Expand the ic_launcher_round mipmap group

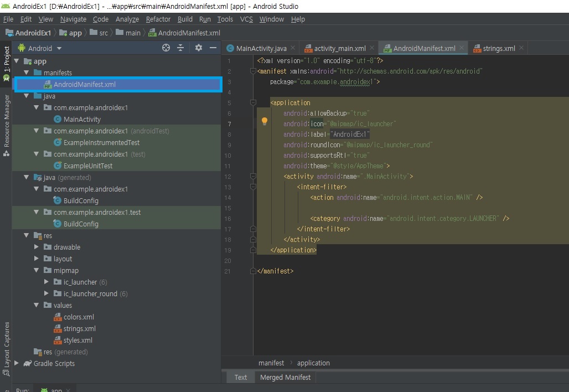pos(46,293)
